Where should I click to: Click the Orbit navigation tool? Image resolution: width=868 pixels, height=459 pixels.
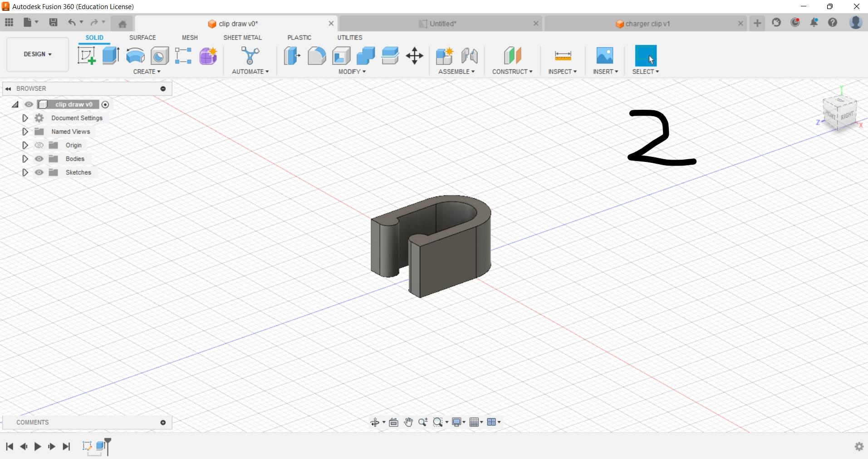click(375, 422)
